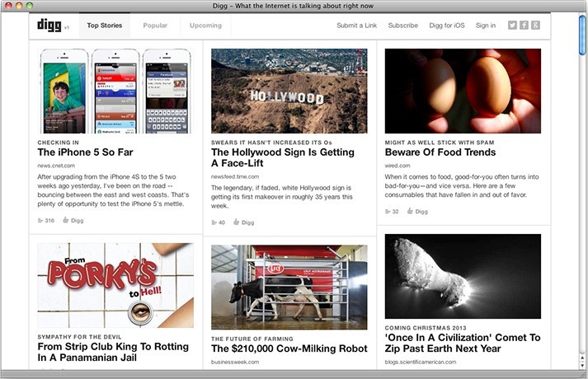Click the 316 digg count icon
This screenshot has height=379, width=588.
[x=40, y=221]
